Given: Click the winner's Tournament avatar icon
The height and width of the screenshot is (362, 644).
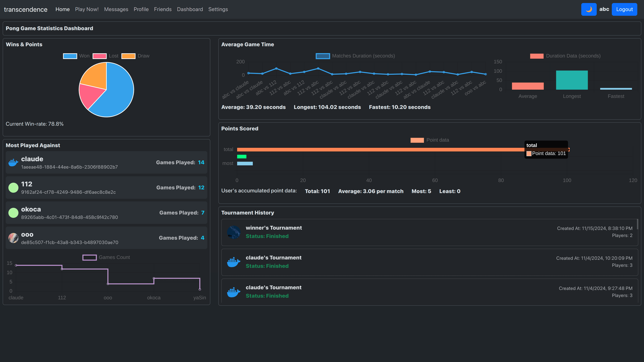Looking at the screenshot, I should pos(233,232).
